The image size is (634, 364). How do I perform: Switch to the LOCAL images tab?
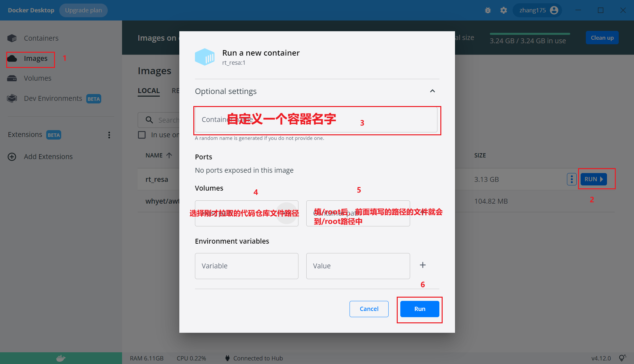[x=148, y=90]
